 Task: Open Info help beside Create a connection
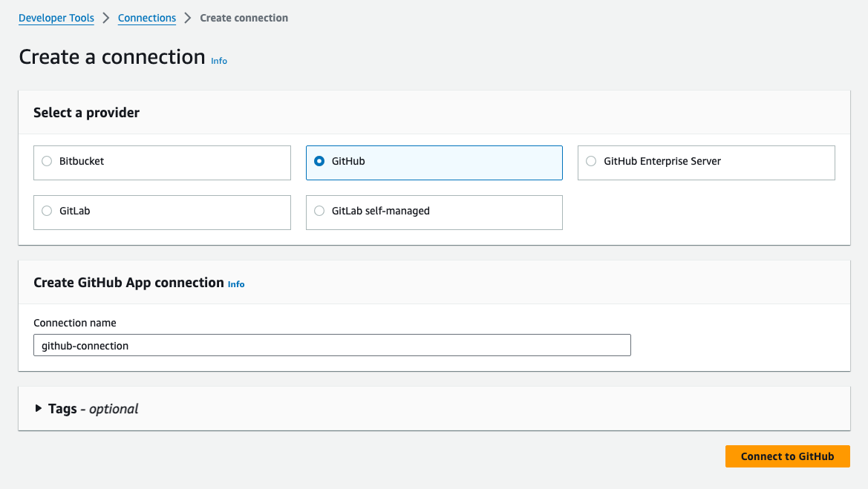click(x=219, y=61)
